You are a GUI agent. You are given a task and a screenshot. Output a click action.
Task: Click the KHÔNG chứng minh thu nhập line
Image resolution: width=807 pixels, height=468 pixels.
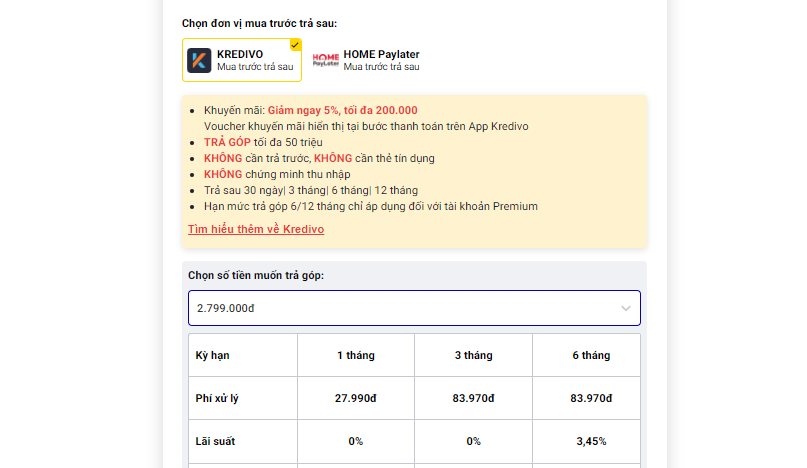point(277,174)
